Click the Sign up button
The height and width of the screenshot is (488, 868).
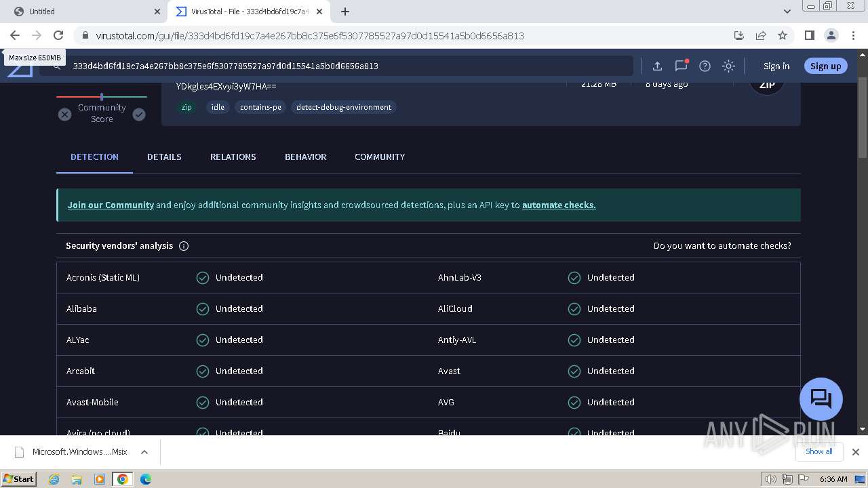pos(825,66)
